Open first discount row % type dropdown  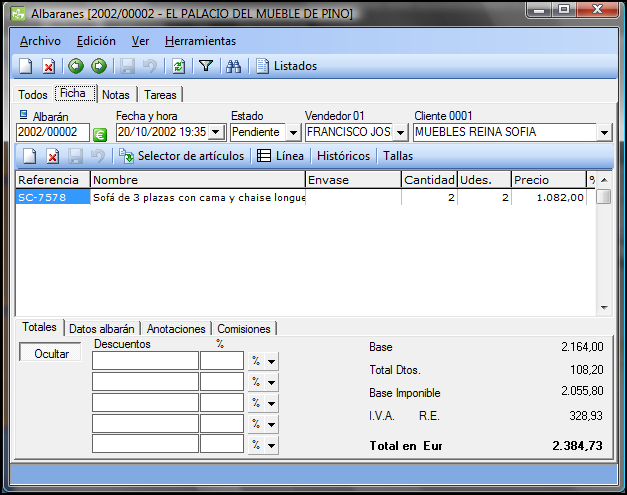(x=271, y=361)
